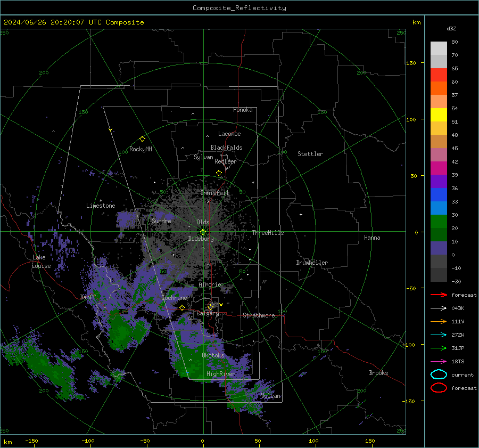Click the red forecast ellipse symbol
Screen dimensions: 479x448
click(x=439, y=388)
